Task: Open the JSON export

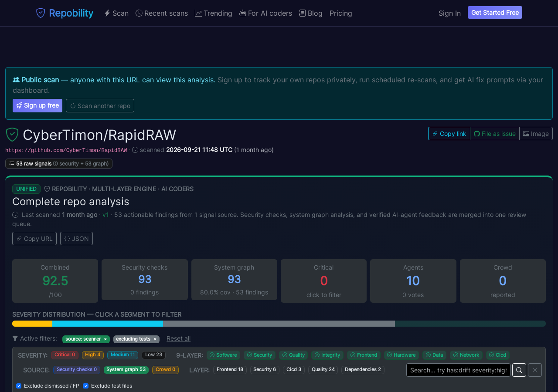Action: tap(76, 238)
